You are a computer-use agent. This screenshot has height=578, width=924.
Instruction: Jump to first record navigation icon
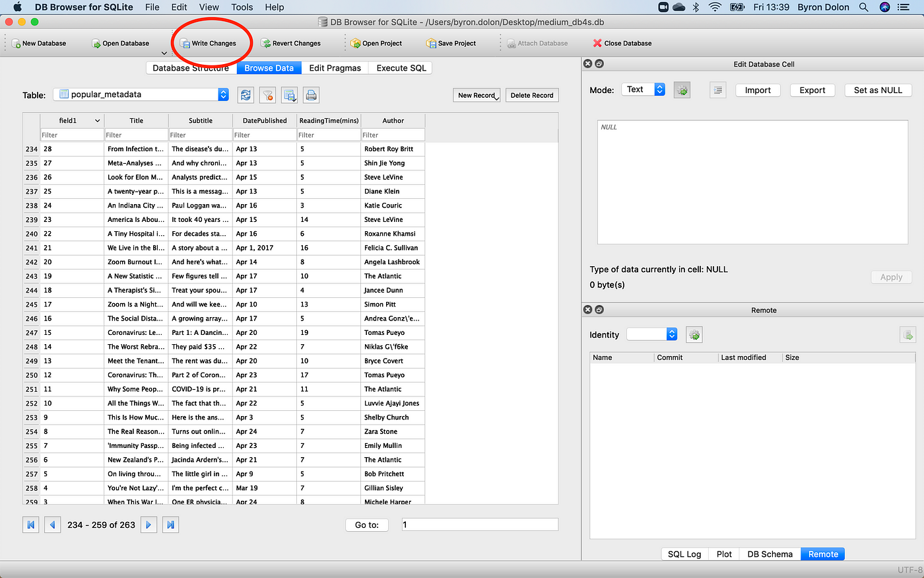30,524
